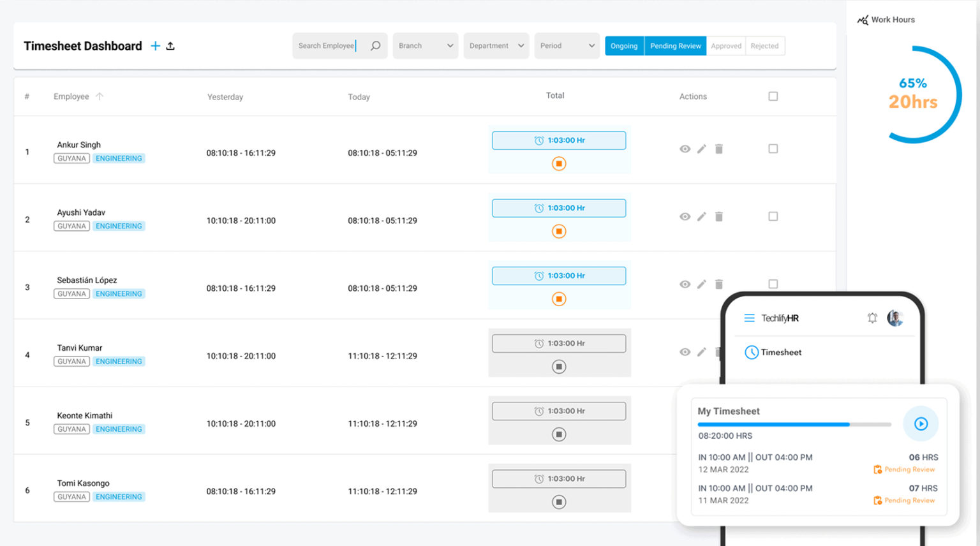Screen dimensions: 980x546
Task: Open the hamburger menu in the mobile app
Action: (749, 318)
